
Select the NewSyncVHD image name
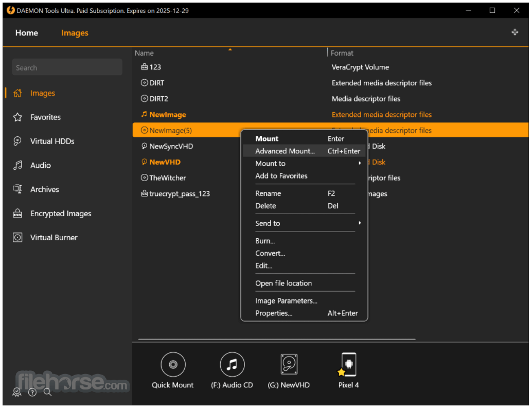(x=171, y=146)
